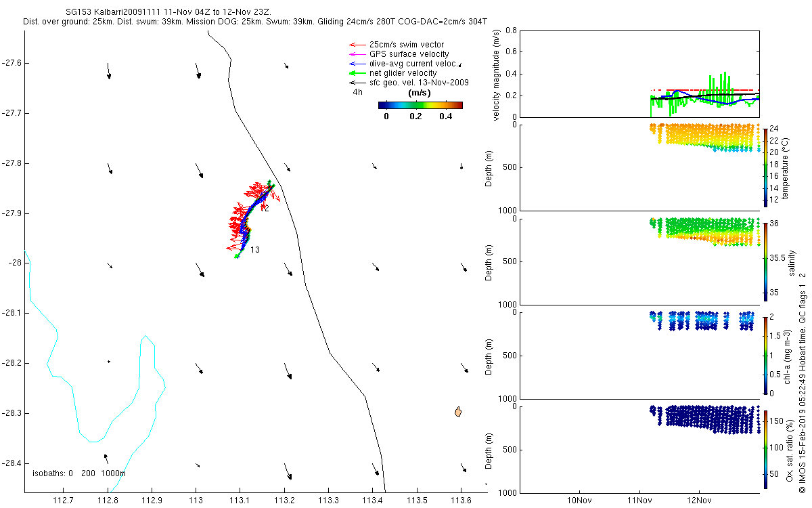Click the blue dive-avg current legend arrow
This screenshot has width=812, height=508.
[357, 64]
